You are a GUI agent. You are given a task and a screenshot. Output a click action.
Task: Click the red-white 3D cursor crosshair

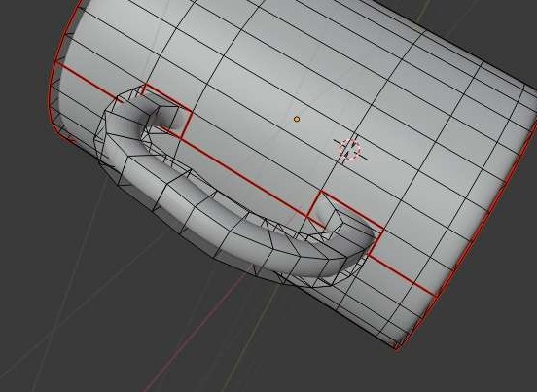pos(350,149)
